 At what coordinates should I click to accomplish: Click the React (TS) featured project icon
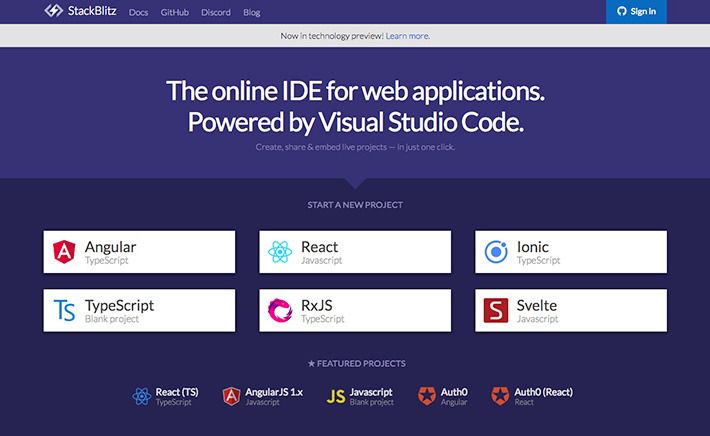(x=142, y=396)
